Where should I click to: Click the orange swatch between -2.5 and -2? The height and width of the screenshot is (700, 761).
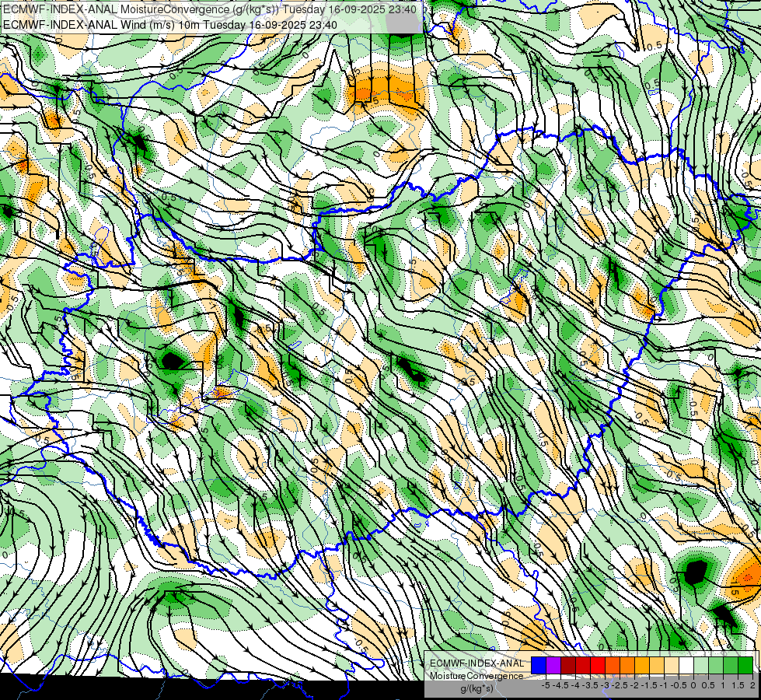627,665
